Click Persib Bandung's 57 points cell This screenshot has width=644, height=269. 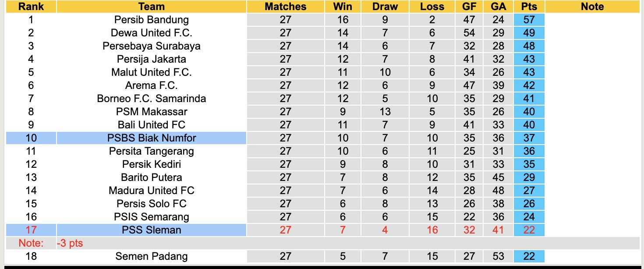point(529,20)
